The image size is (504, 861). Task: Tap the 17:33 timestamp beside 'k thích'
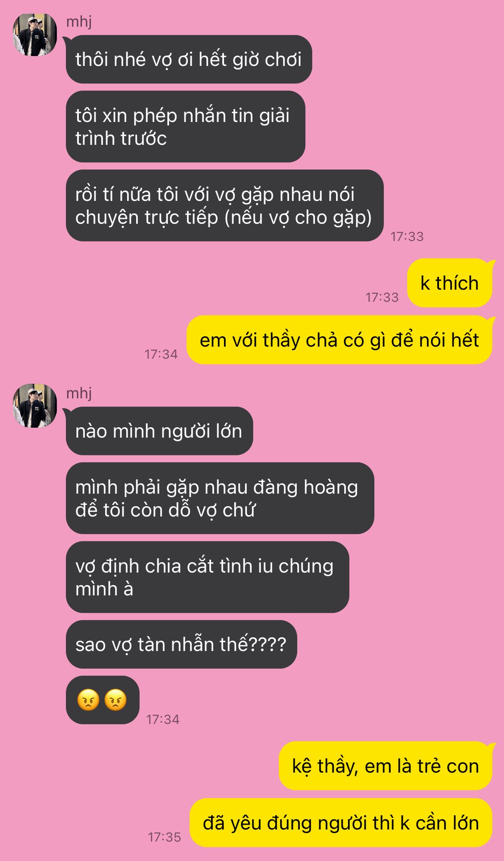(382, 297)
